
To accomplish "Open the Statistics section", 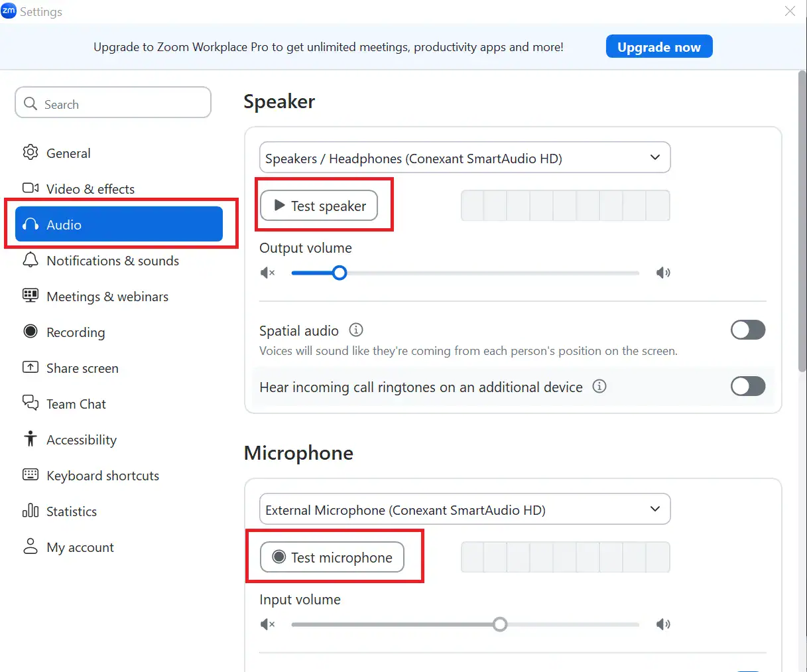I will coord(71,511).
